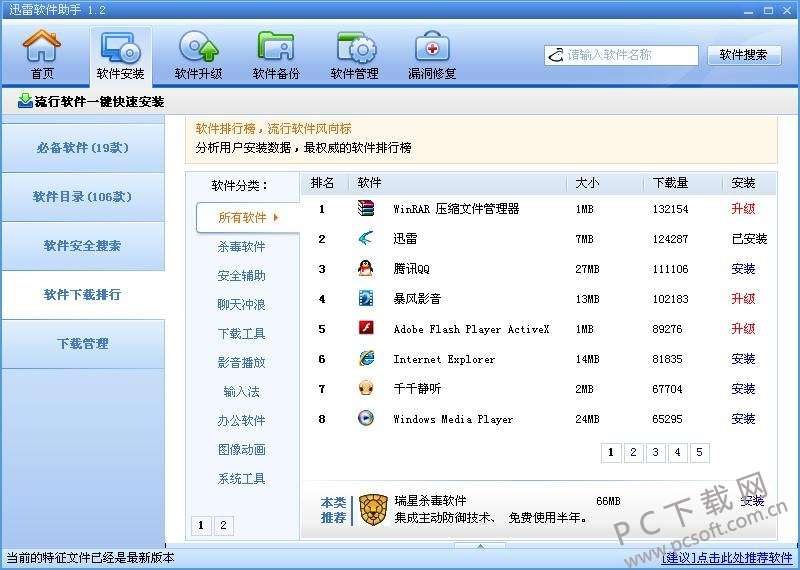This screenshot has width=800, height=570.
Task: Go to ranking page 1
Action: 611,453
